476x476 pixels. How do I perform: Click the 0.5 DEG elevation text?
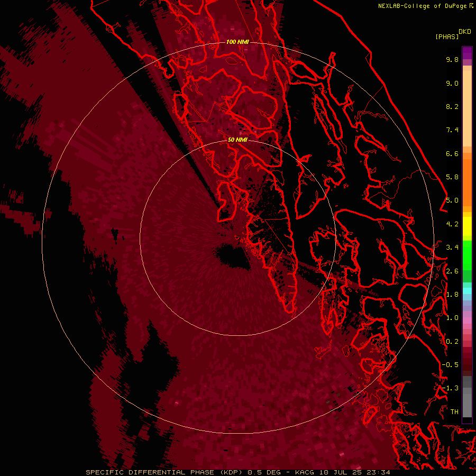(x=264, y=472)
